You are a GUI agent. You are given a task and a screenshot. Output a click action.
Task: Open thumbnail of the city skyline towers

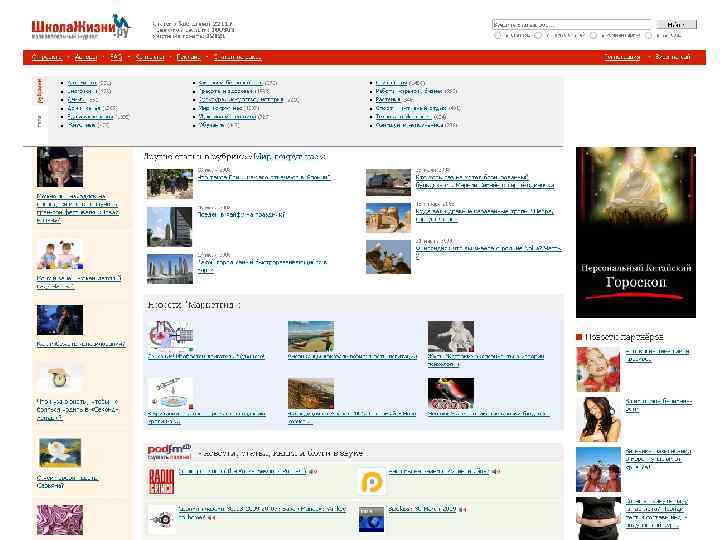click(x=169, y=269)
